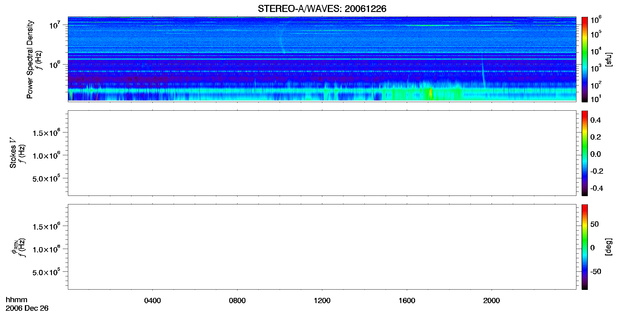Click the 5.0×10^5 tick on φRTN axis

[46, 272]
